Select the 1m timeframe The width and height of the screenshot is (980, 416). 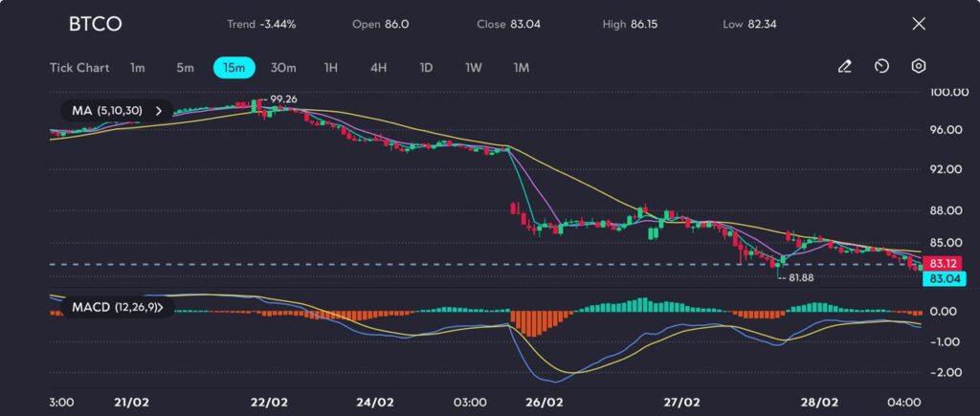coord(138,68)
